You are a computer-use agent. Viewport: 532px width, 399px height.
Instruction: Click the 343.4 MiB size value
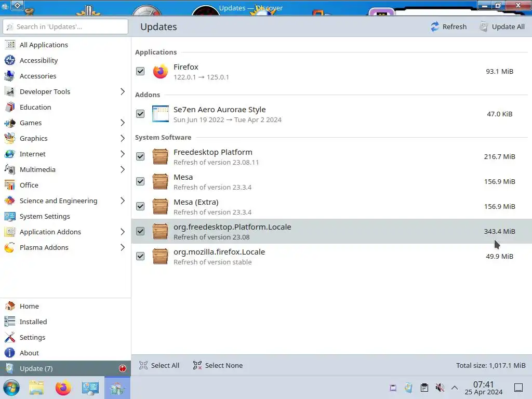coord(499,231)
